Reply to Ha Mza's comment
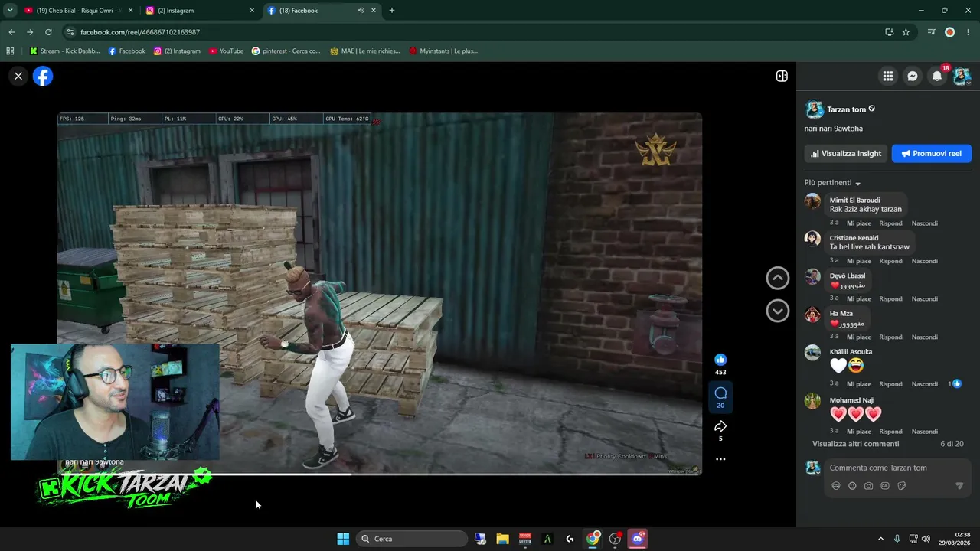This screenshot has width=980, height=551. (x=891, y=337)
